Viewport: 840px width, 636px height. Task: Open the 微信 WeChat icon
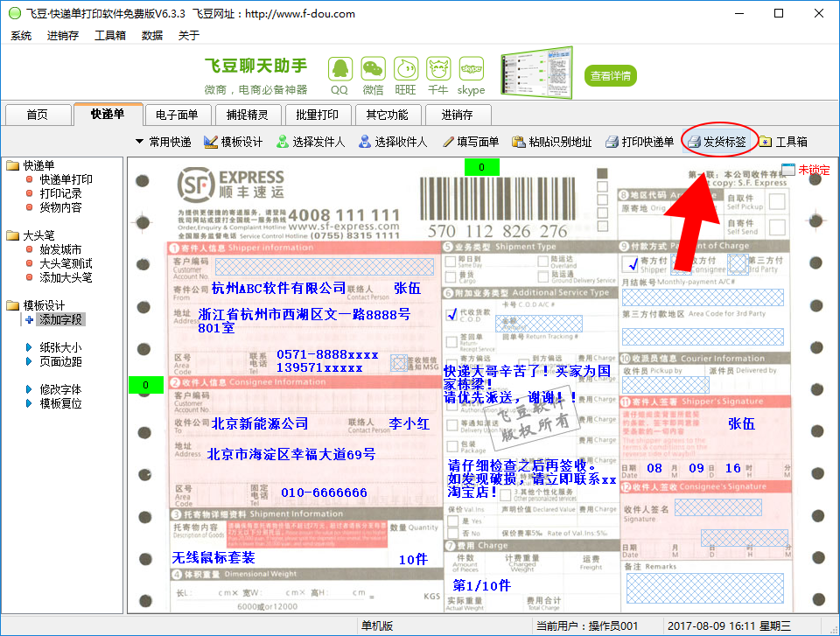click(373, 69)
